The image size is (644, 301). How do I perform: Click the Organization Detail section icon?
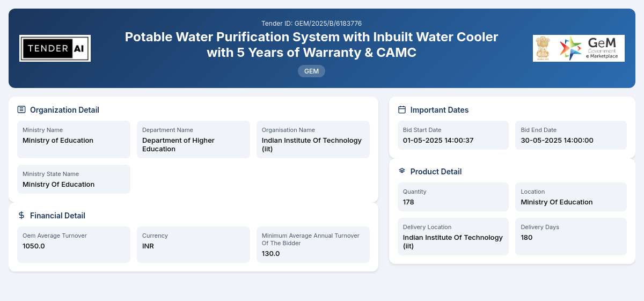point(21,109)
